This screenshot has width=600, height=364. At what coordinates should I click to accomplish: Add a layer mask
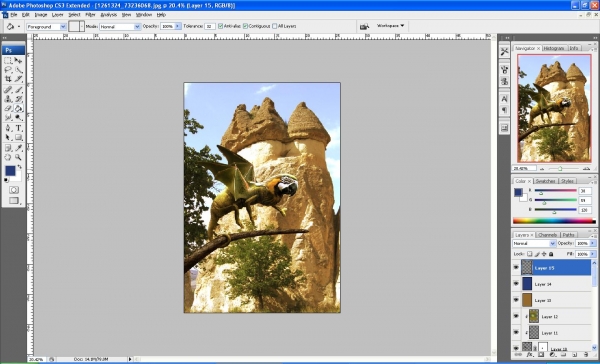coord(541,355)
